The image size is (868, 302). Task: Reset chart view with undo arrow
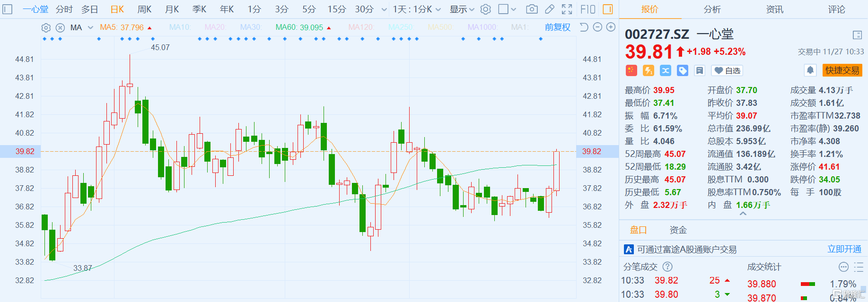click(584, 27)
